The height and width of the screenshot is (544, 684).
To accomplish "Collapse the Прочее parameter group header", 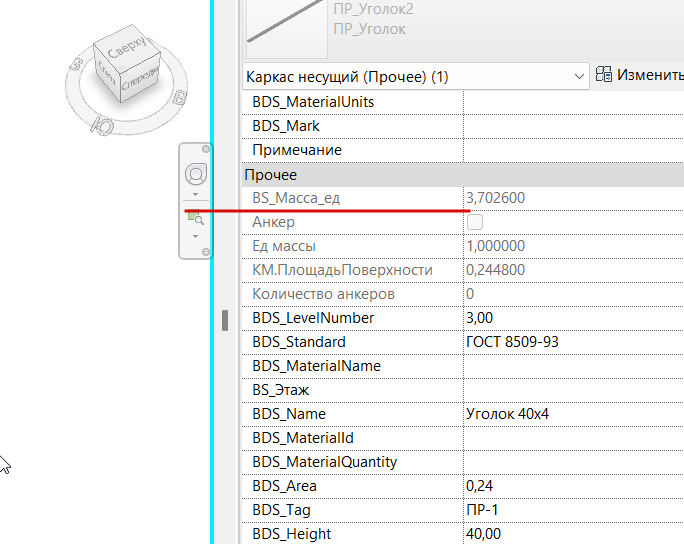I will coord(463,175).
